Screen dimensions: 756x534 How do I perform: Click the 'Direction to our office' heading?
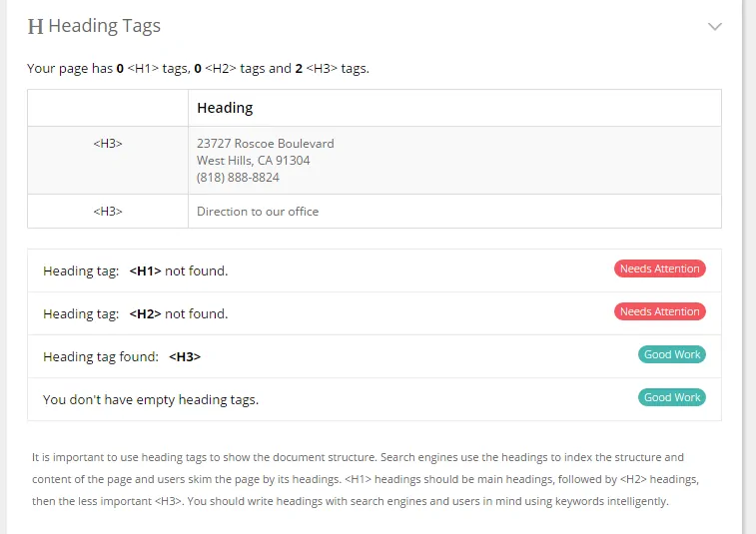tap(258, 212)
